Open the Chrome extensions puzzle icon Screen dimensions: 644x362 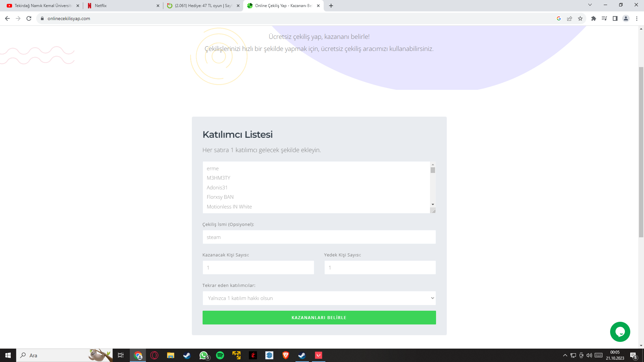(x=594, y=18)
